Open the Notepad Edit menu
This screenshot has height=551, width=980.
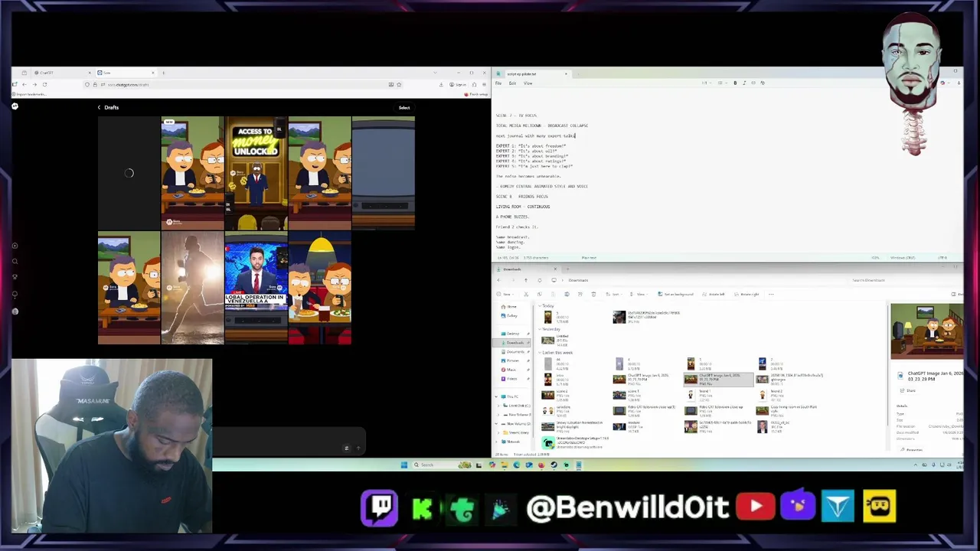click(512, 83)
